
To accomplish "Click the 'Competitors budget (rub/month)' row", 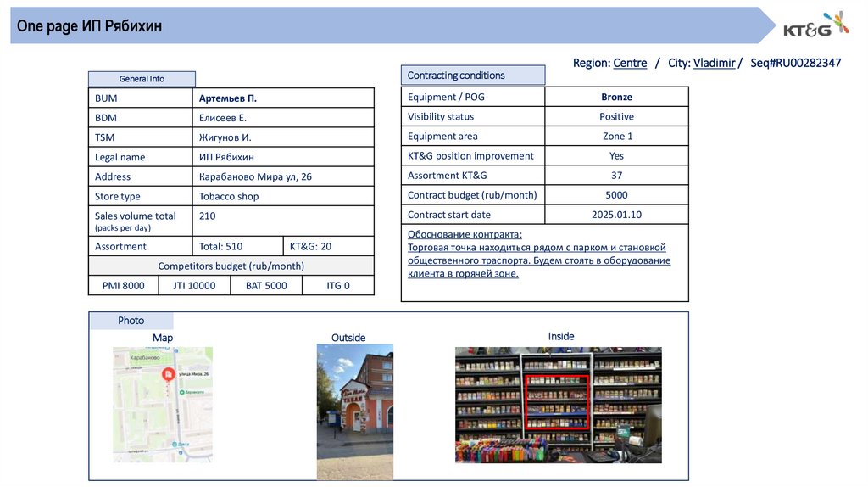I will [x=231, y=266].
